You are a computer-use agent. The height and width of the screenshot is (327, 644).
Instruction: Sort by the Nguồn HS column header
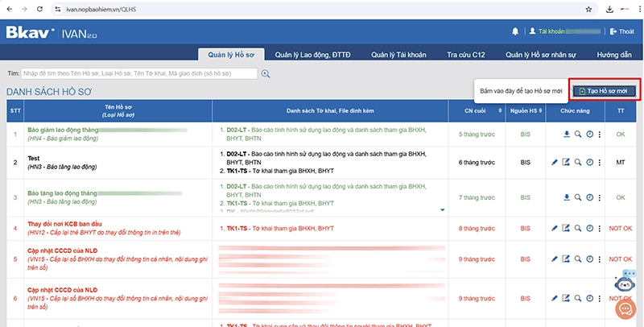tap(525, 110)
